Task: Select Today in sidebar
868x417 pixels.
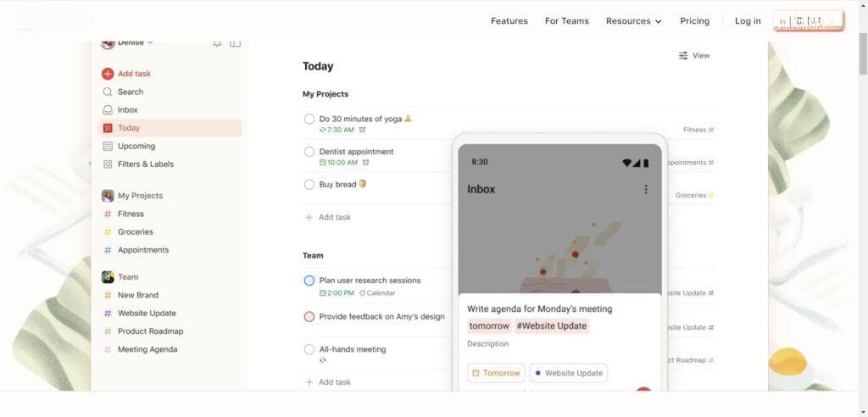Action: (170, 128)
